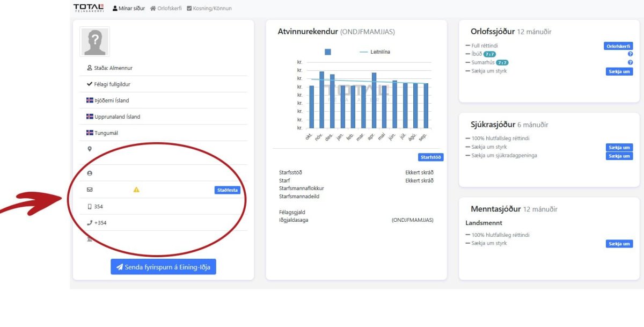Click the yellow warning triangle beside email
Viewport: 644px width, 327px height.
pos(136,190)
